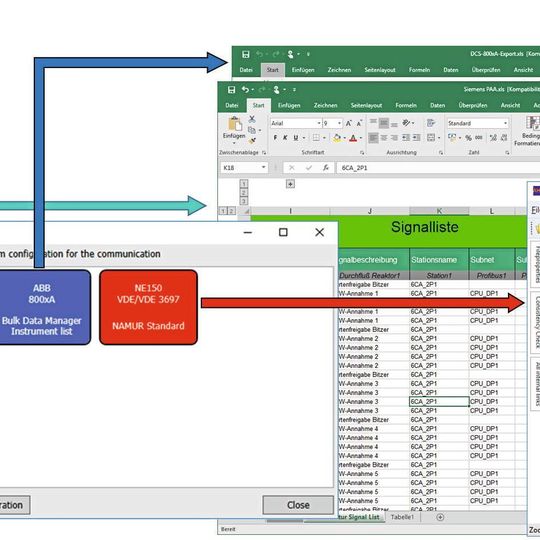Increase decimal places
Viewport: 540px width, 540px height.
[493, 138]
